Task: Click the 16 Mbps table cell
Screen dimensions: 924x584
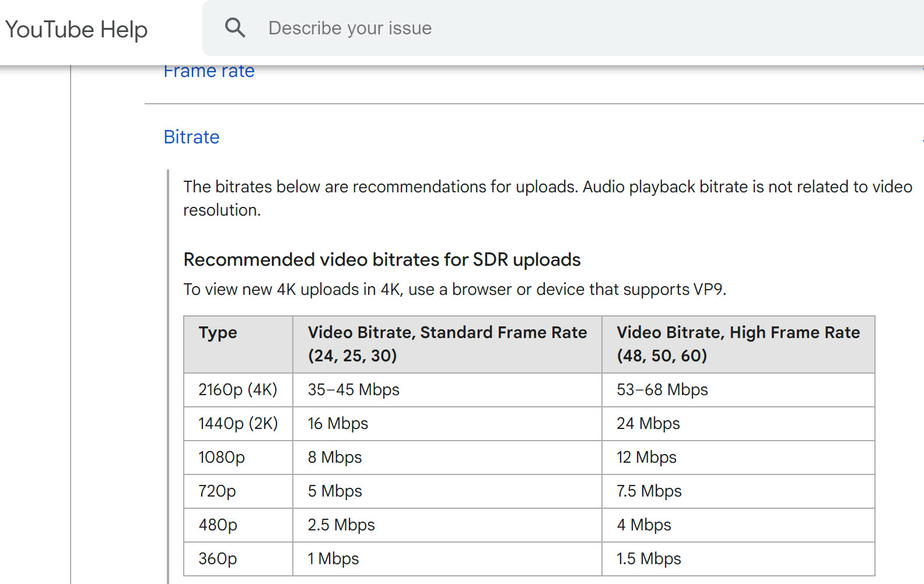Action: point(338,423)
